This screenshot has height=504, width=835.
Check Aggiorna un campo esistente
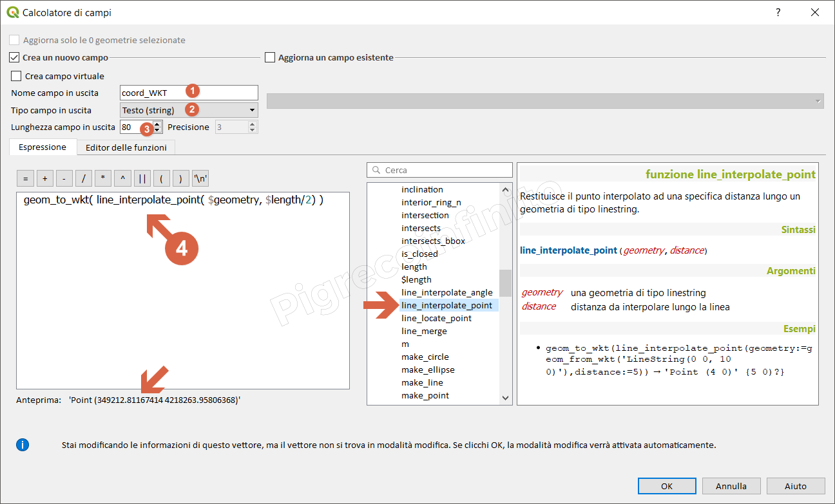(270, 57)
